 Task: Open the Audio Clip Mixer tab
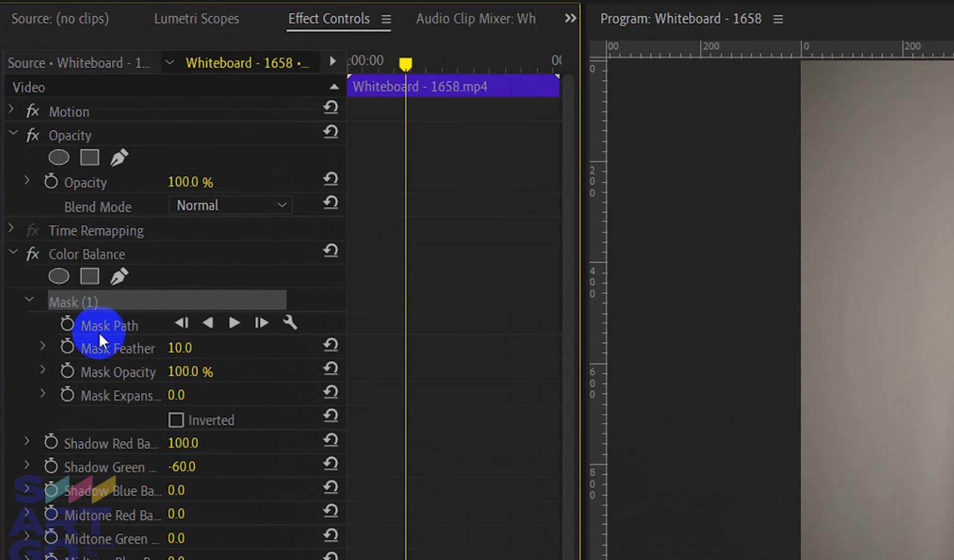click(475, 19)
